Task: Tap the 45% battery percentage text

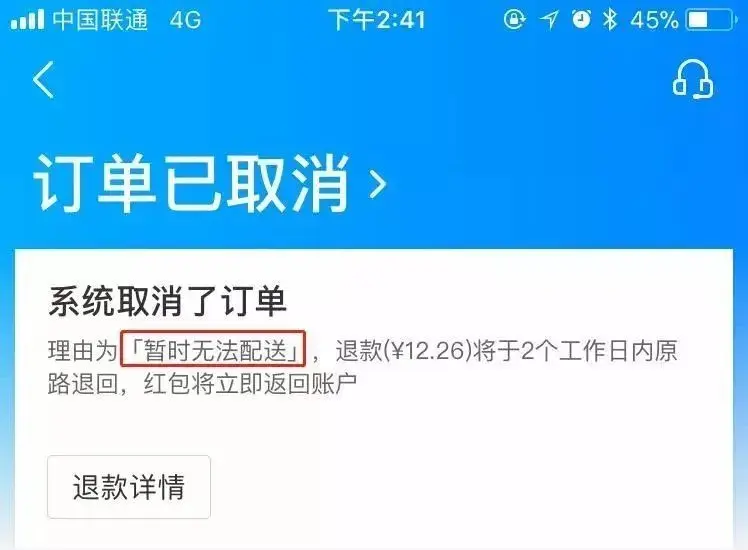Action: pos(654,20)
